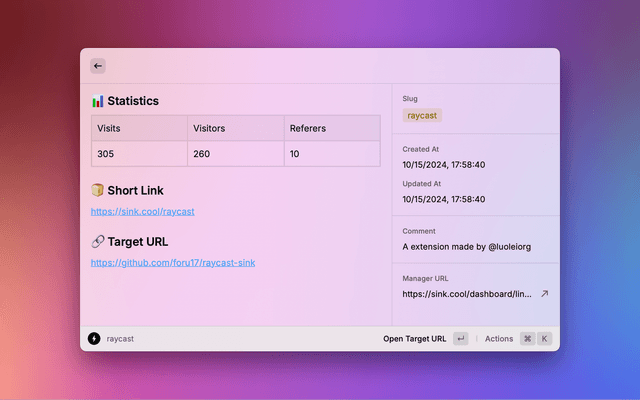Image resolution: width=640 pixels, height=400 pixels.
Task: Open the github.com raycast-sink target link
Action: [x=172, y=263]
